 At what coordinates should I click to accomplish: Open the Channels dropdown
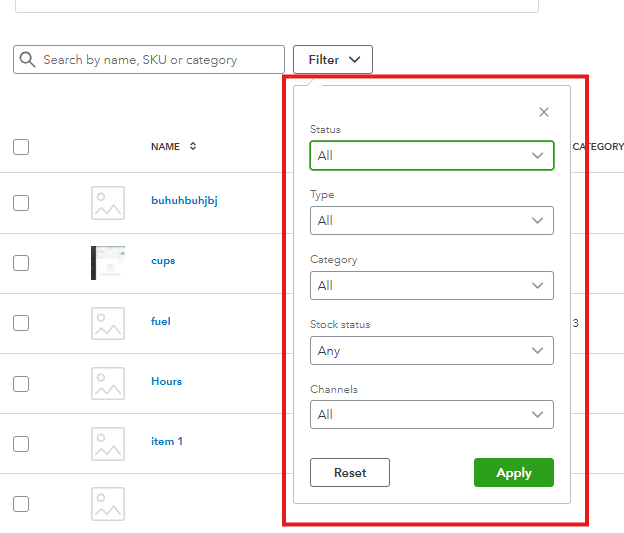pyautogui.click(x=431, y=414)
